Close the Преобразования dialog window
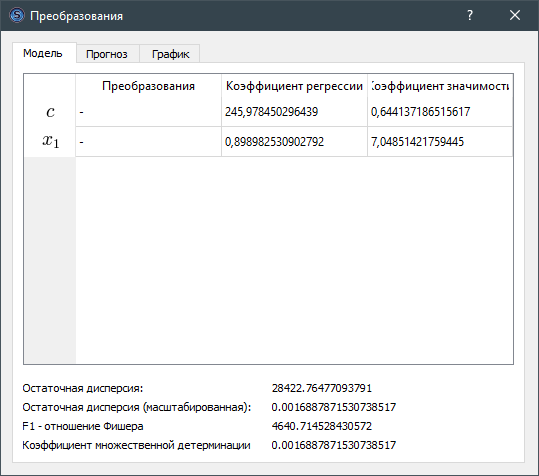Viewport: 539px width, 476px height. pos(515,15)
